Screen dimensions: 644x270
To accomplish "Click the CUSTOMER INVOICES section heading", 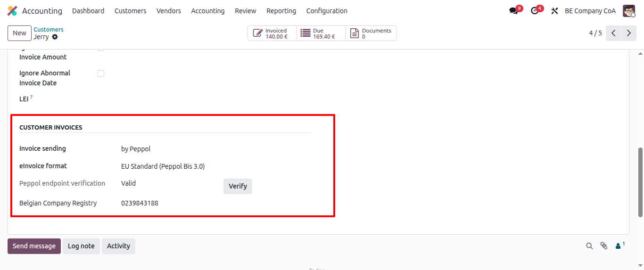I will coord(51,128).
